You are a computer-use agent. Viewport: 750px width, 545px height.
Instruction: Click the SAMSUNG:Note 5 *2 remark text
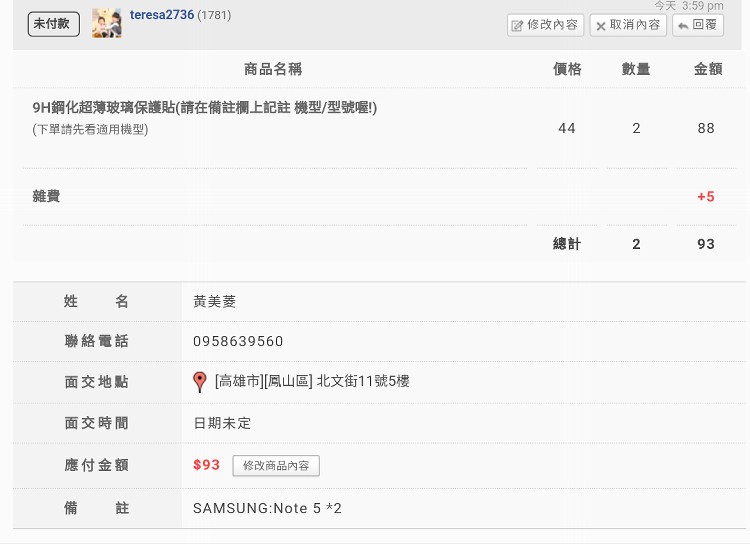pyautogui.click(x=267, y=508)
